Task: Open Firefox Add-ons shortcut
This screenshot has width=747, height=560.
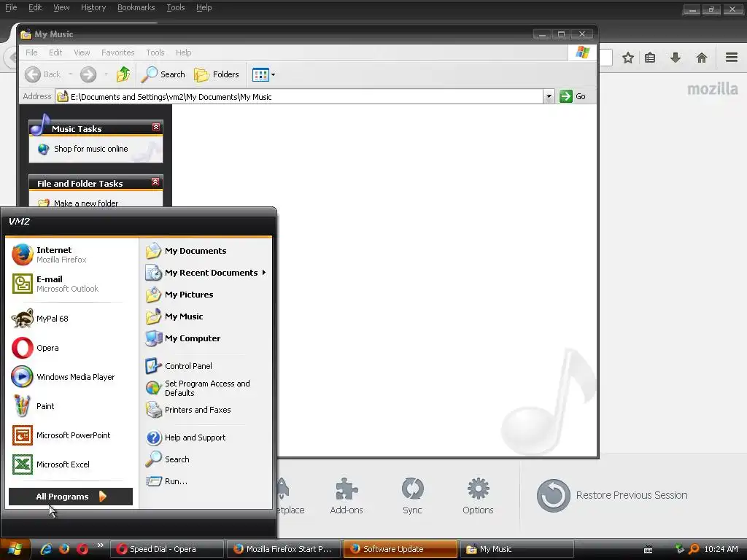Action: tap(347, 496)
